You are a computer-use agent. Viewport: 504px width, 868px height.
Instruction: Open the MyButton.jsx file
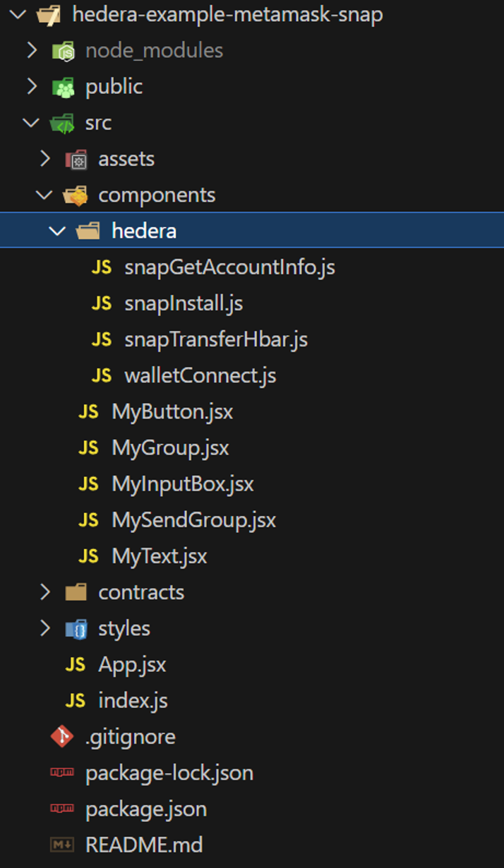point(172,411)
